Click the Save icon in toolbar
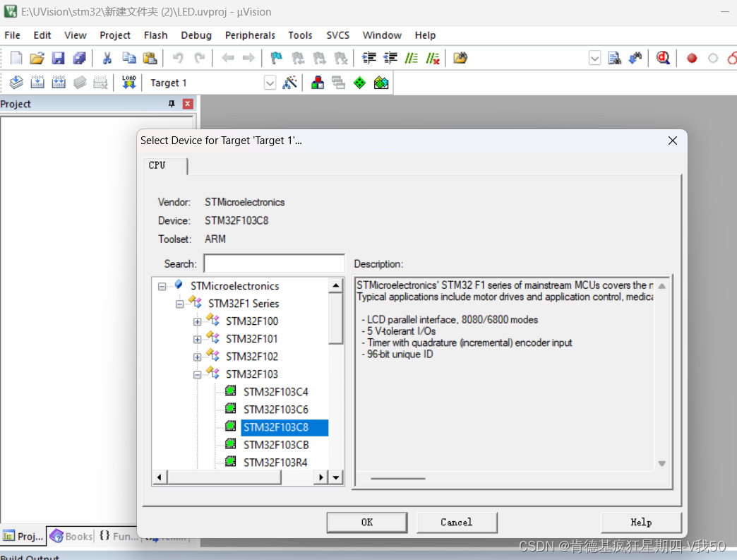This screenshot has width=737, height=560. pyautogui.click(x=58, y=58)
